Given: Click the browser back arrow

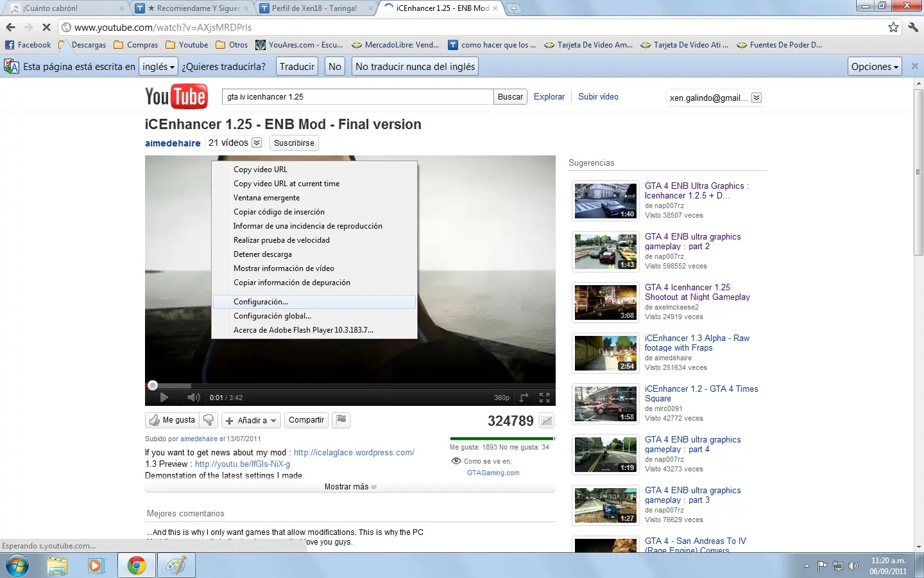Looking at the screenshot, I should (x=10, y=27).
